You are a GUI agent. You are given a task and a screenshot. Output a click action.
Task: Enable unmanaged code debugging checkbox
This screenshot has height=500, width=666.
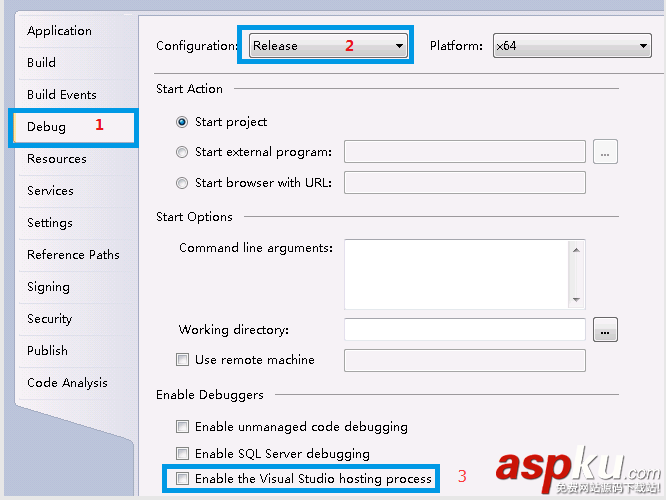[183, 427]
